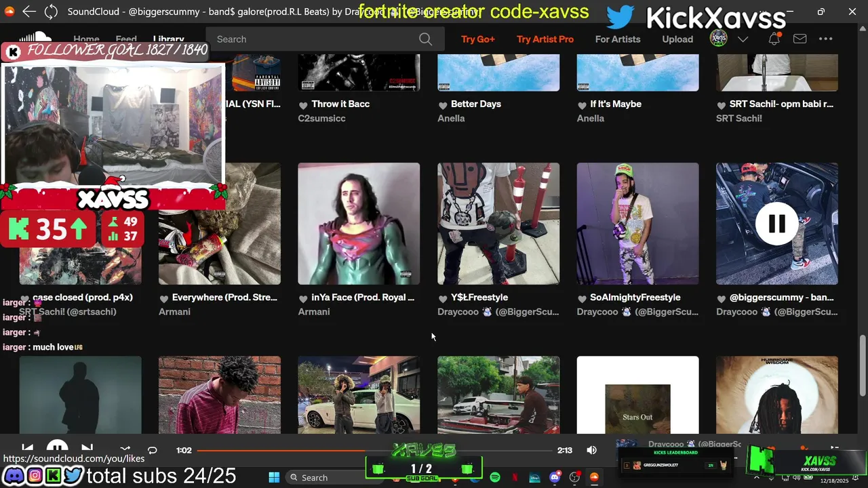Open Netflix from the taskbar
The image size is (868, 488).
[515, 478]
